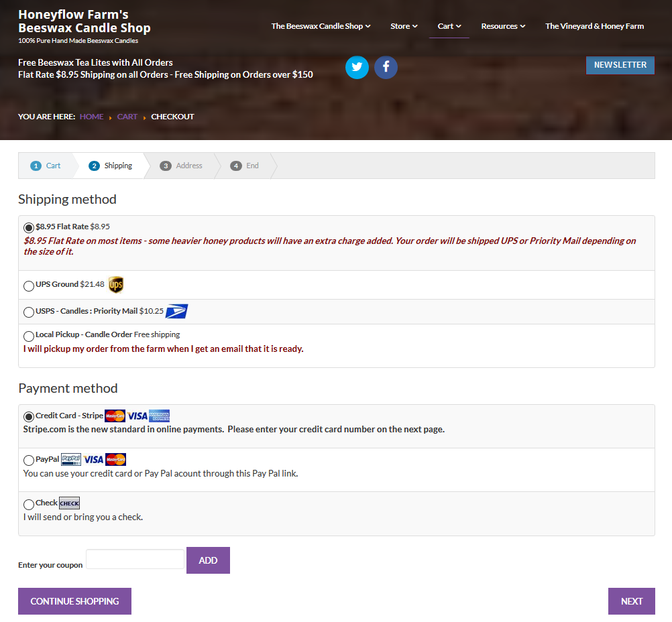The width and height of the screenshot is (672, 622).
Task: Select UPS Ground $21.48 shipping
Action: pos(29,286)
